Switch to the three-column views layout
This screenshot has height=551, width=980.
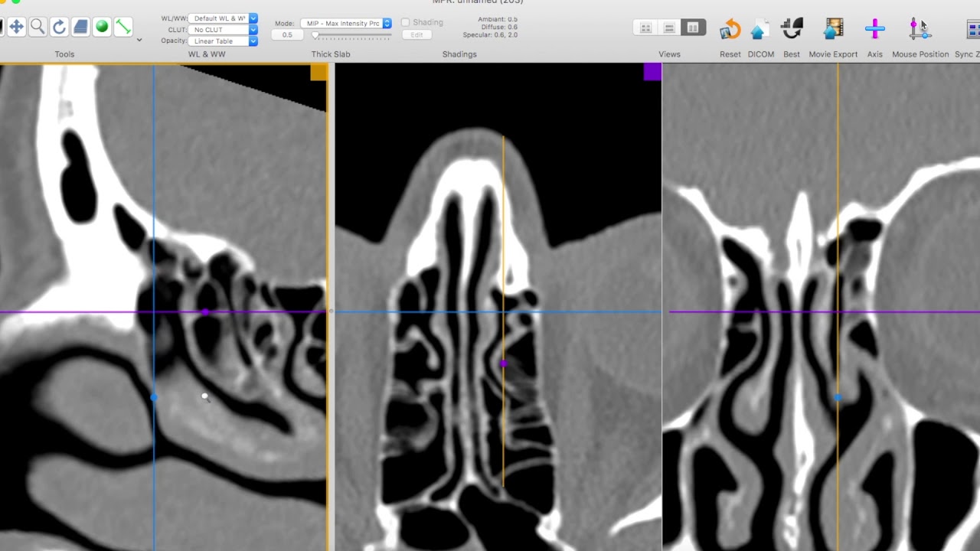[x=693, y=28]
